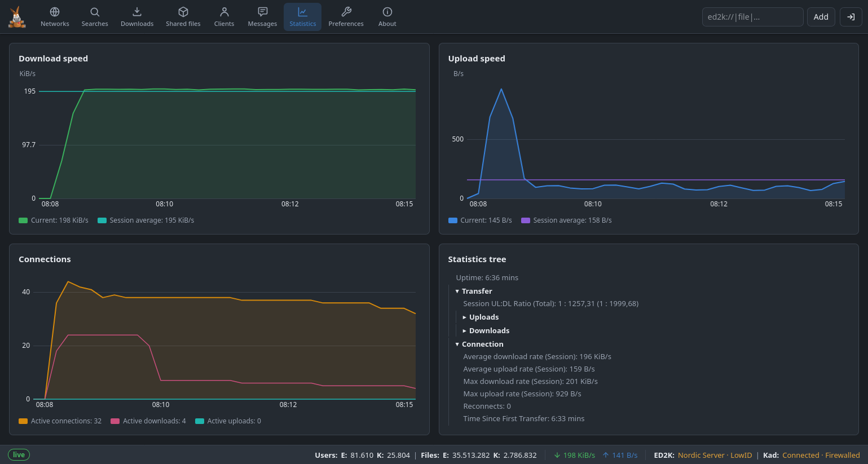Screen dimensions: 868x464
Task: Click the Session UL:DL Ratio row
Action: click(551, 303)
